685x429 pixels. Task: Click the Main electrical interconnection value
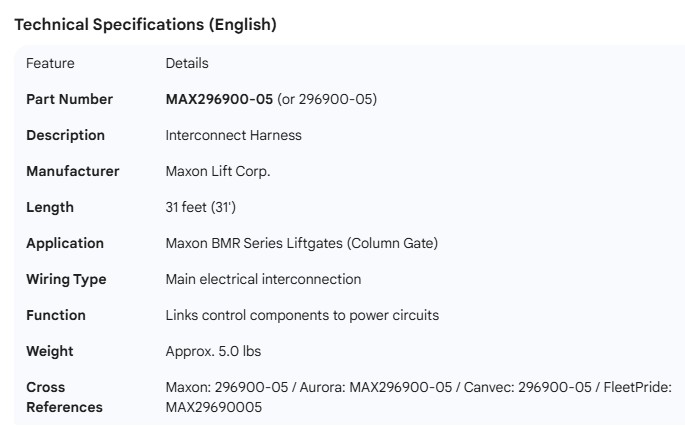(263, 279)
